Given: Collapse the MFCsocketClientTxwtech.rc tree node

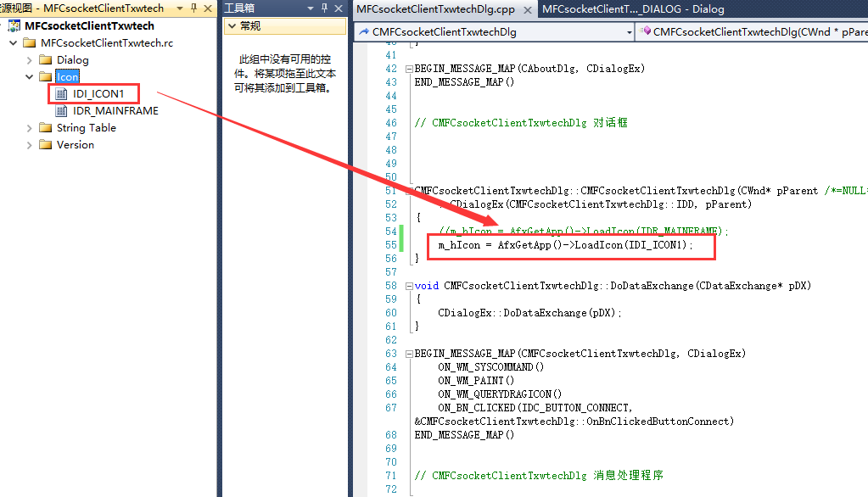Looking at the screenshot, I should (14, 42).
